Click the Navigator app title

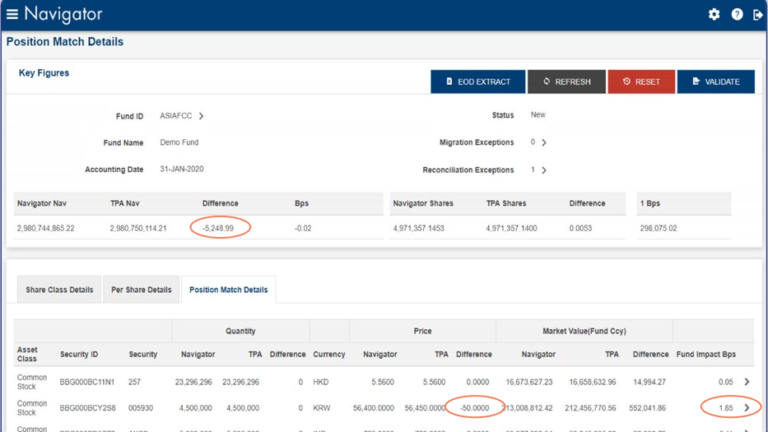63,14
